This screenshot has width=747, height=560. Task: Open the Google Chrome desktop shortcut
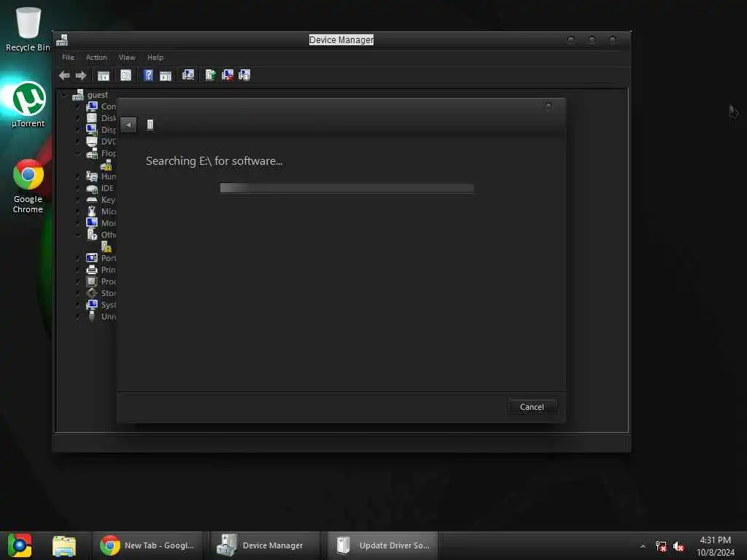(28, 186)
